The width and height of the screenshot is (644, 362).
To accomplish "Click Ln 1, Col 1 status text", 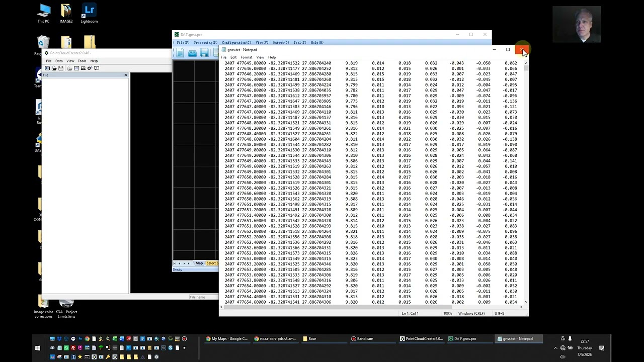I will pyautogui.click(x=410, y=313).
